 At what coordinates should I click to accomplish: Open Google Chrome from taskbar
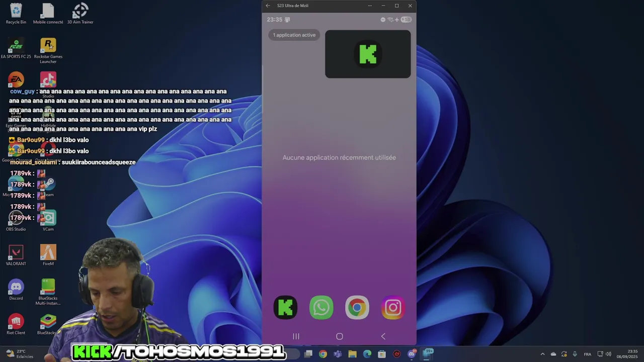(323, 354)
